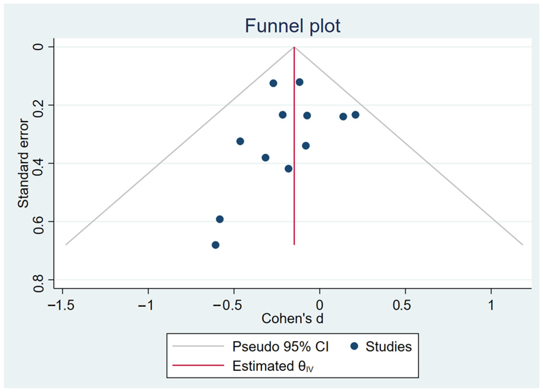This screenshot has height=392, width=543.
Task: Click the "Estimated θ" legend text
Action: [273, 366]
